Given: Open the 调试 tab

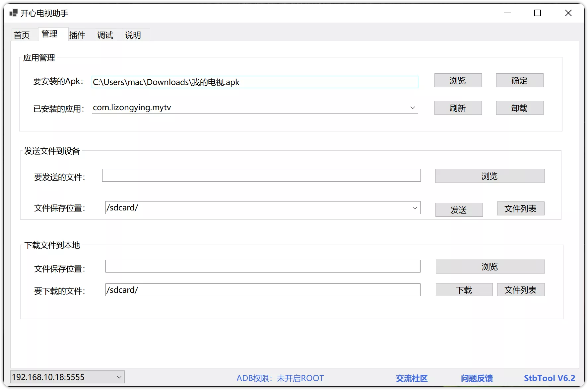Looking at the screenshot, I should point(104,35).
